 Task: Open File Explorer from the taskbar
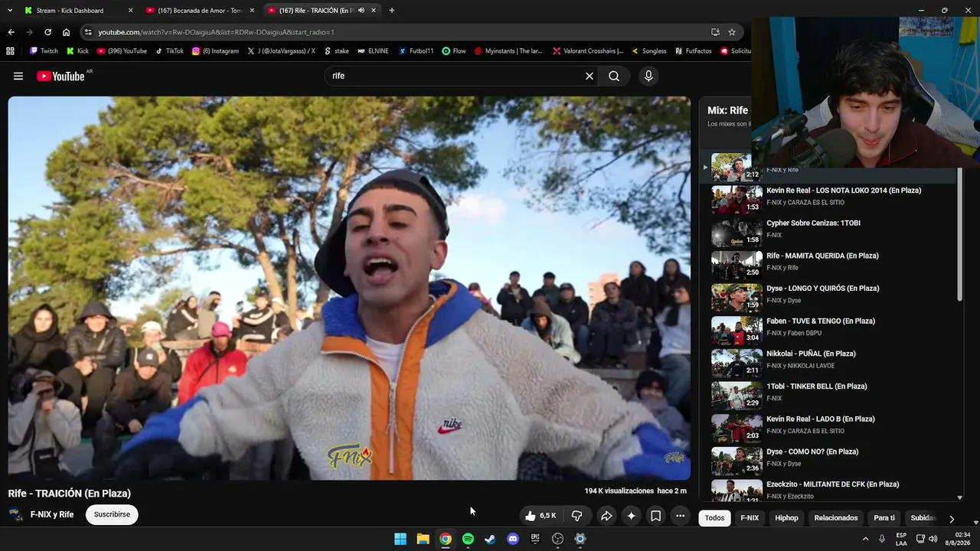click(423, 539)
